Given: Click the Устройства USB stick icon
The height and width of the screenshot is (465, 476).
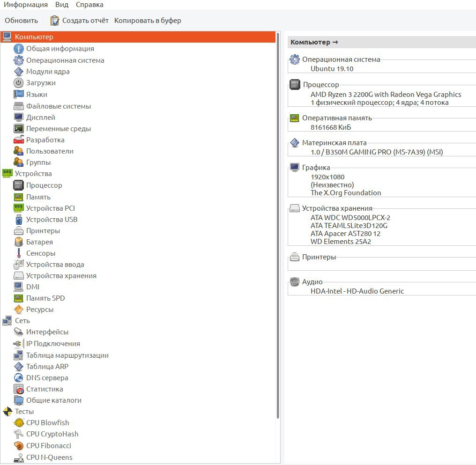Looking at the screenshot, I should (x=19, y=220).
